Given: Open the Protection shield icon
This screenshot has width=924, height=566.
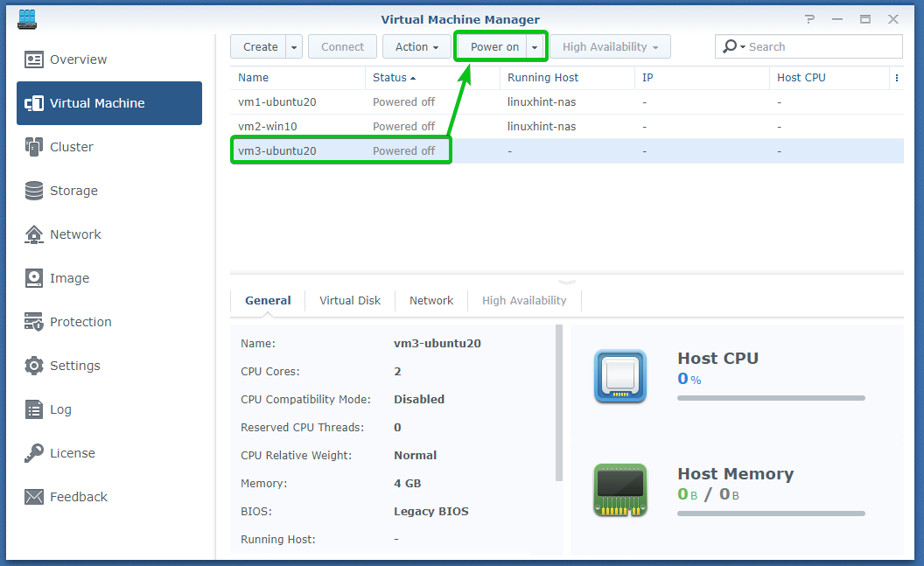Looking at the screenshot, I should point(34,322).
